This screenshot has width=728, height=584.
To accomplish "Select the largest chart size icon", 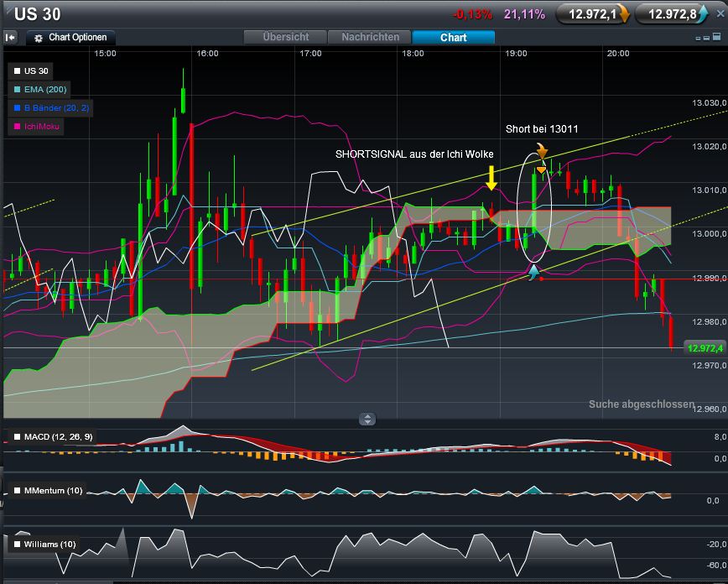I will (x=716, y=36).
